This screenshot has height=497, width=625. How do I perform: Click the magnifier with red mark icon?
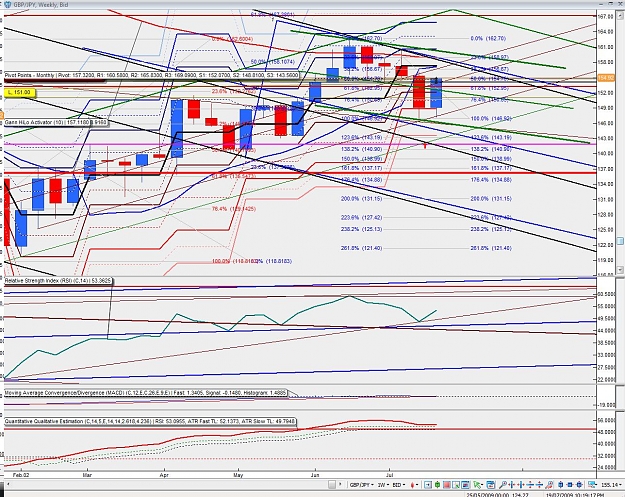[x=549, y=485]
